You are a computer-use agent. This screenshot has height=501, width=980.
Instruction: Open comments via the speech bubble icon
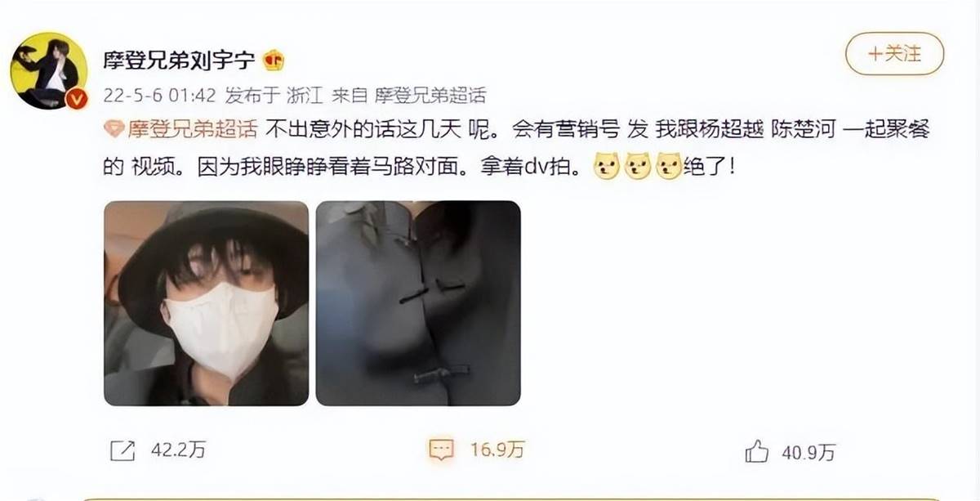441,450
